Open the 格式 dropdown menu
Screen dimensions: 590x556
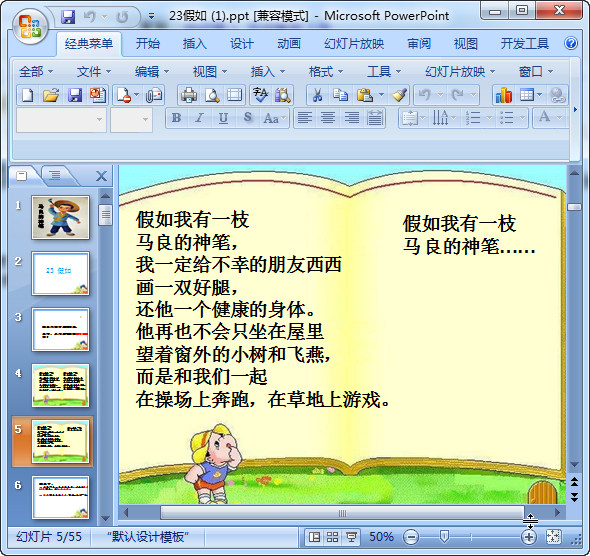pyautogui.click(x=326, y=71)
